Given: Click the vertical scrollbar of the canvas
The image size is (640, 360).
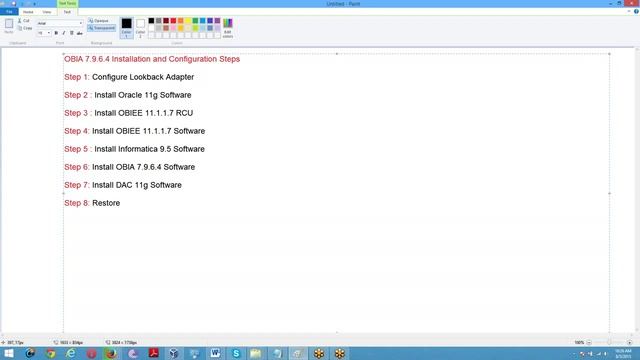Looking at the screenshot, I should pos(638,191).
